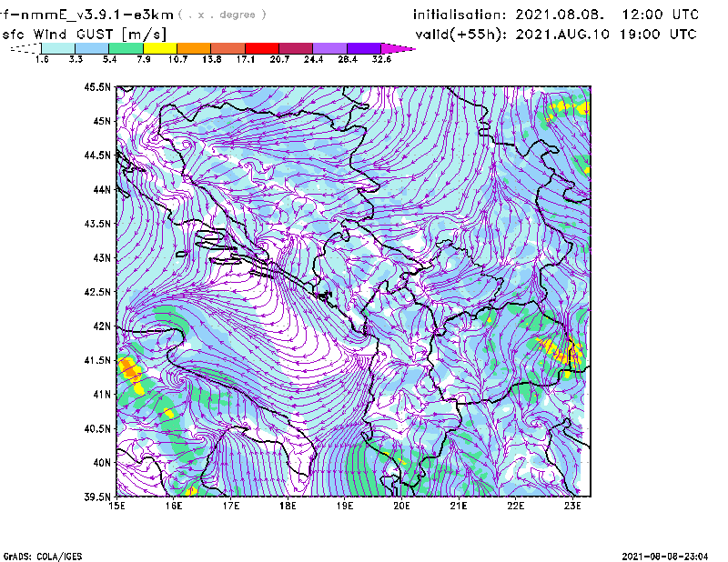Click the 41N latitude label
This screenshot has height=562, width=728.
pyautogui.click(x=102, y=395)
